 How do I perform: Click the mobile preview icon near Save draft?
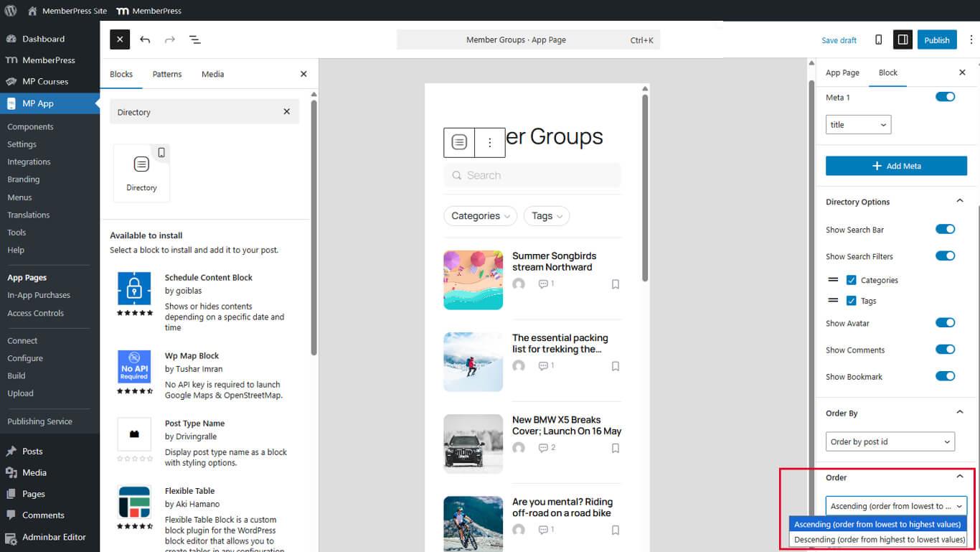(x=878, y=40)
